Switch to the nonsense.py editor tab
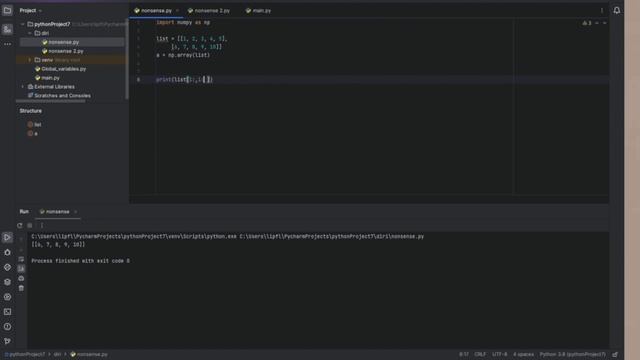Viewport: 640px width, 360px height. [x=156, y=11]
